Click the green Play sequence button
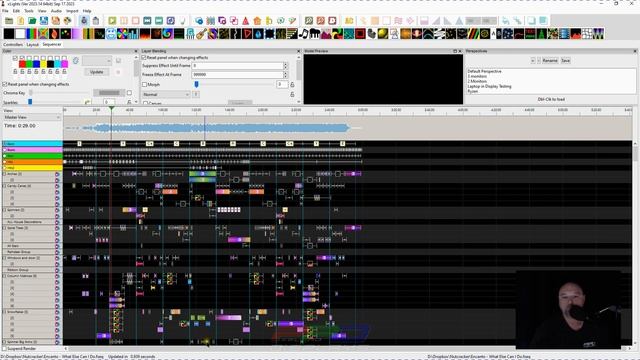The width and height of the screenshot is (640, 360). coord(112,21)
